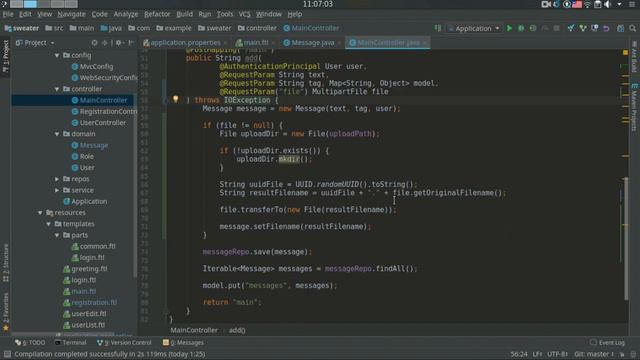Run the Application with the green play icon
The height and width of the screenshot is (360, 640).
tap(509, 28)
